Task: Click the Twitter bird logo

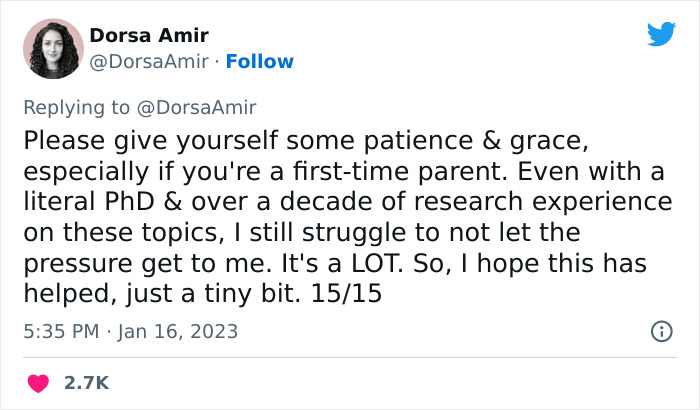Action: [661, 35]
